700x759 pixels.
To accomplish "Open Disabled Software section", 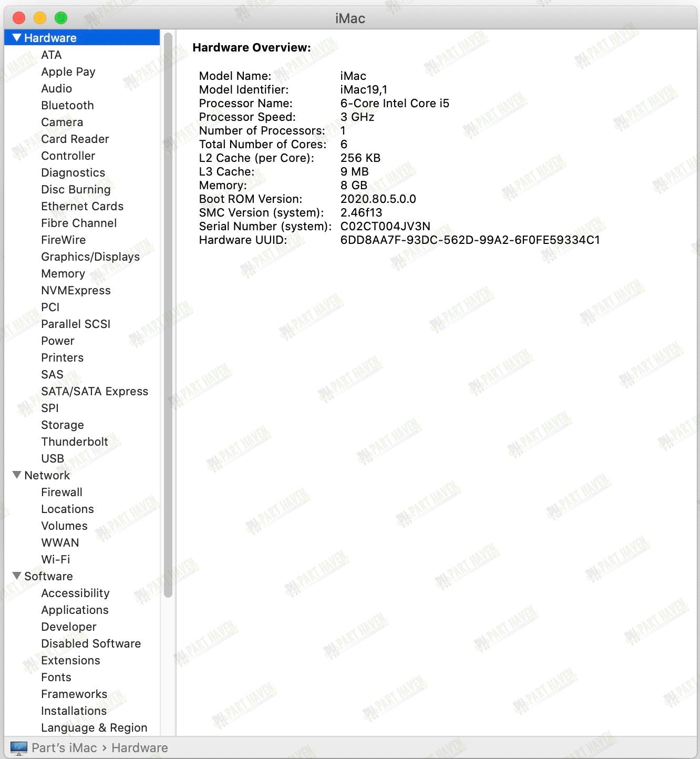I will (x=91, y=643).
